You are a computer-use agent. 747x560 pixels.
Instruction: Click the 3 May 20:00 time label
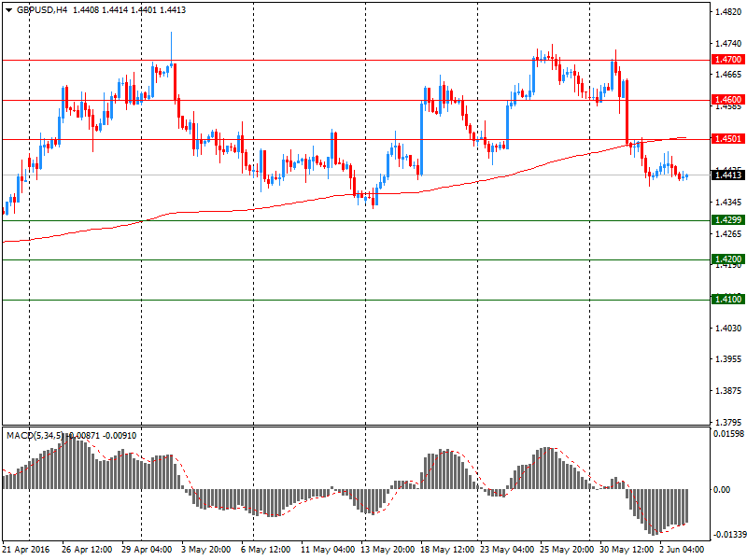click(205, 550)
